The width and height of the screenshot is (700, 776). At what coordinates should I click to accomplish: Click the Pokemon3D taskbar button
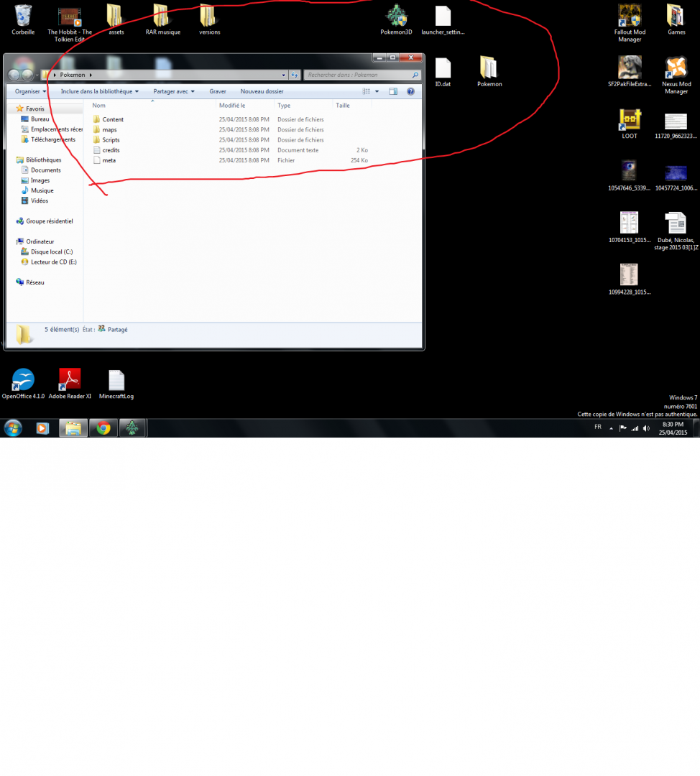132,428
